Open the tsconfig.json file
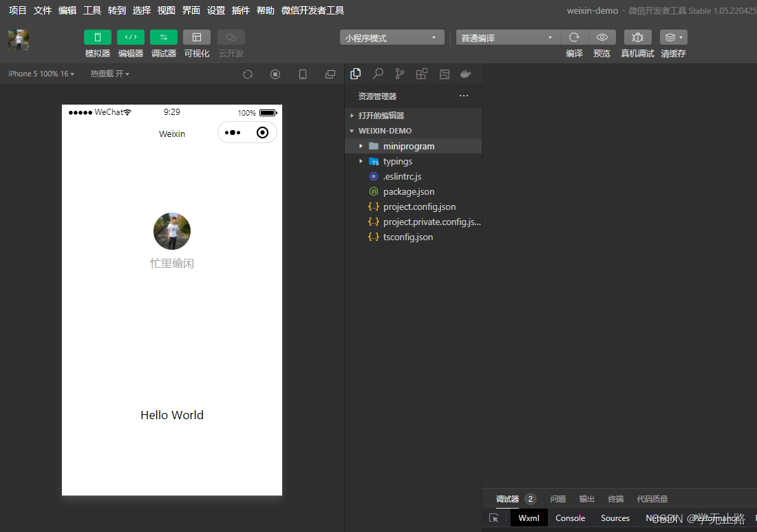This screenshot has width=757, height=532. click(414, 237)
